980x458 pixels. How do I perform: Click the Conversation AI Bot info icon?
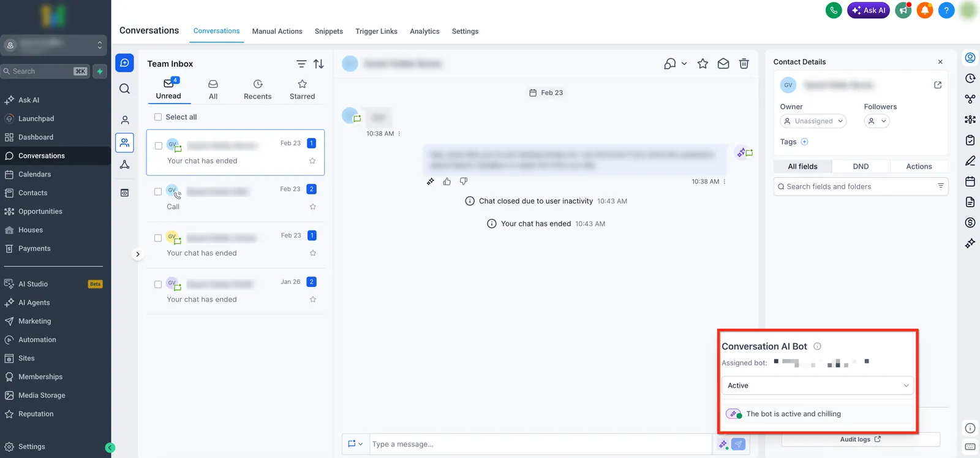pos(817,346)
